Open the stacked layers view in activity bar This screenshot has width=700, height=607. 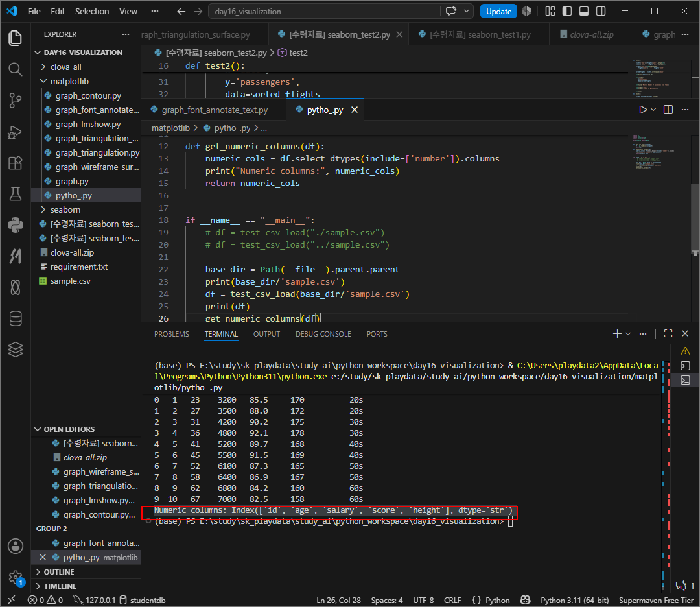pyautogui.click(x=15, y=350)
